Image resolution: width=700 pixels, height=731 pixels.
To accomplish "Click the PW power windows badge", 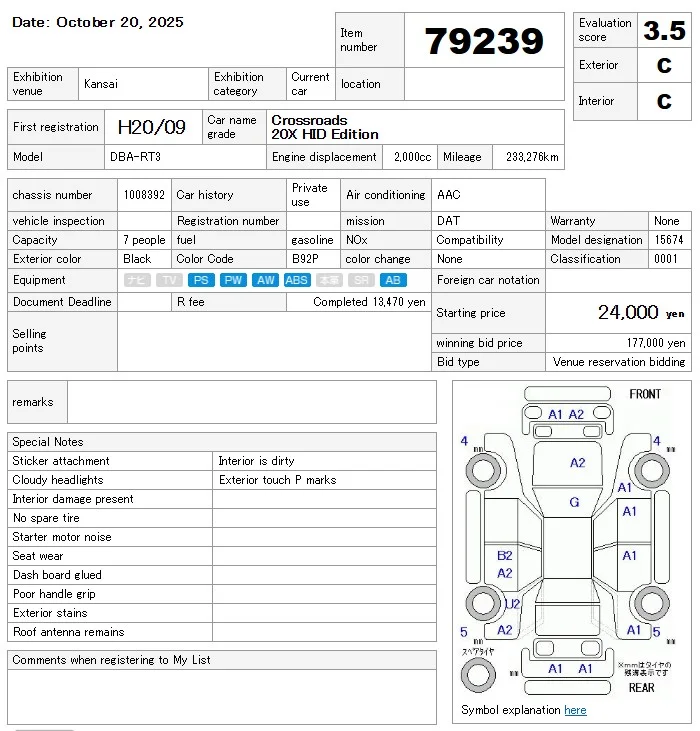I will click(x=233, y=280).
